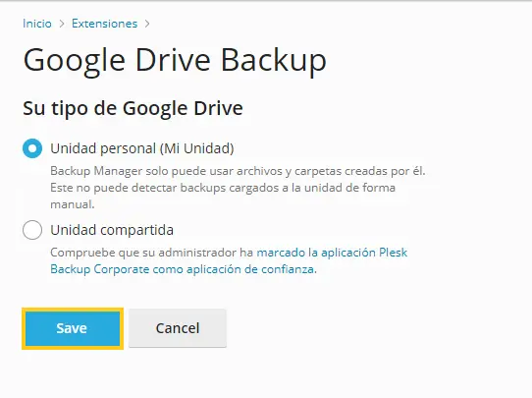Click the word "manual." in the description
This screenshot has width=532, height=398.
tap(73, 204)
